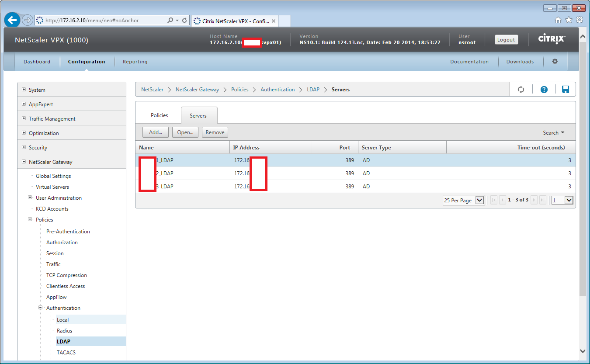Click the Add... button

(156, 132)
